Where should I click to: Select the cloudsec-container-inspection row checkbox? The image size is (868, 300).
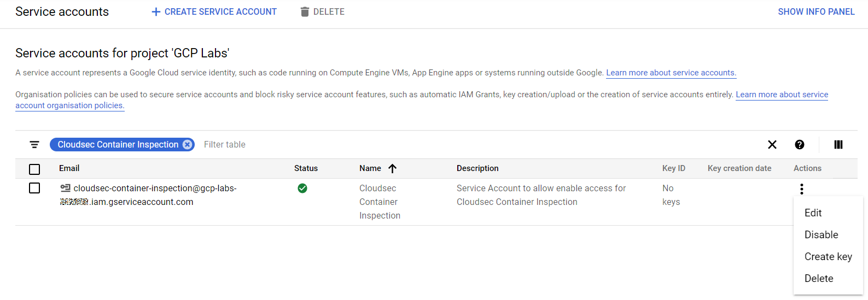click(x=34, y=188)
